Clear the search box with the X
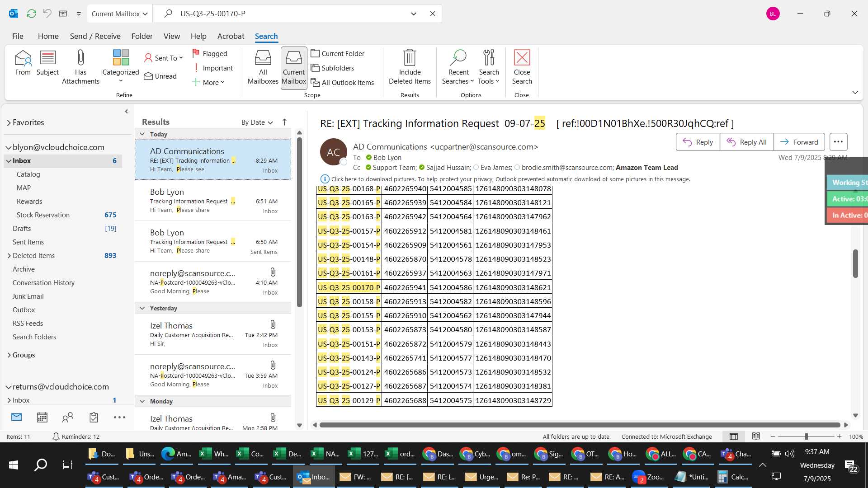Image resolution: width=868 pixels, height=488 pixels. [432, 14]
